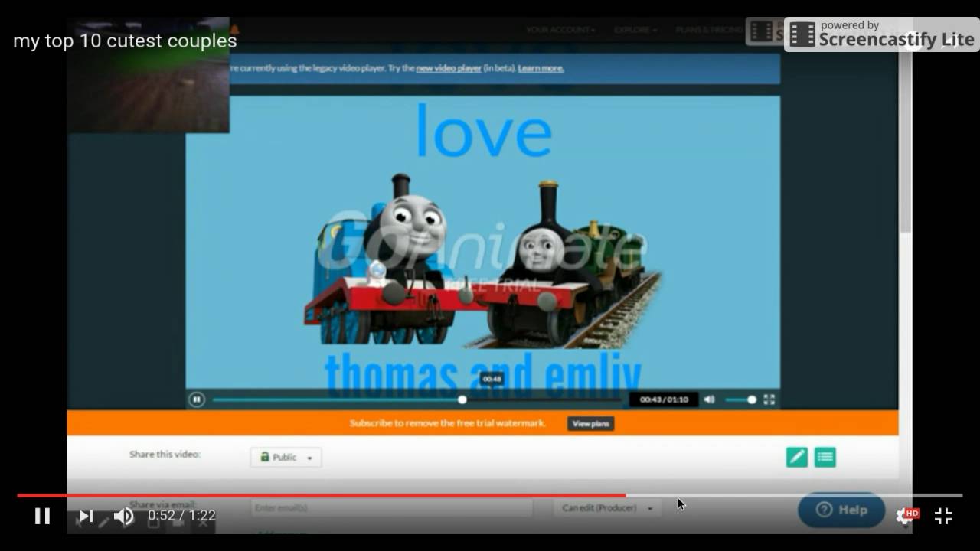Screen dimensions: 980x551
Task: Enter fullscreen in the GoAnimate player
Action: click(x=769, y=399)
